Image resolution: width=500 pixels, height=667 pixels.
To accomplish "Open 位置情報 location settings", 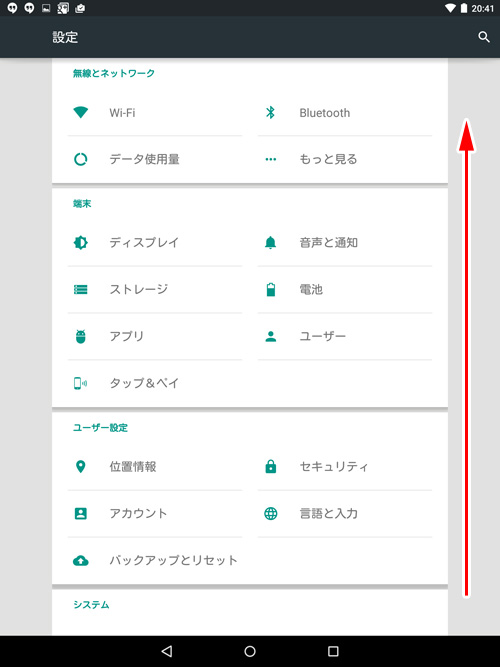I will tap(155, 467).
